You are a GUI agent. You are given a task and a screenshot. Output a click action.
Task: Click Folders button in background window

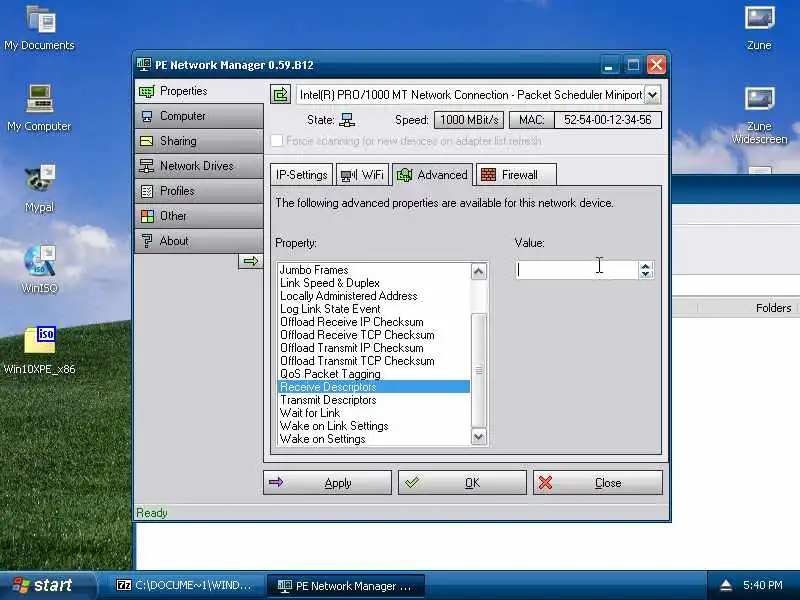pos(773,308)
